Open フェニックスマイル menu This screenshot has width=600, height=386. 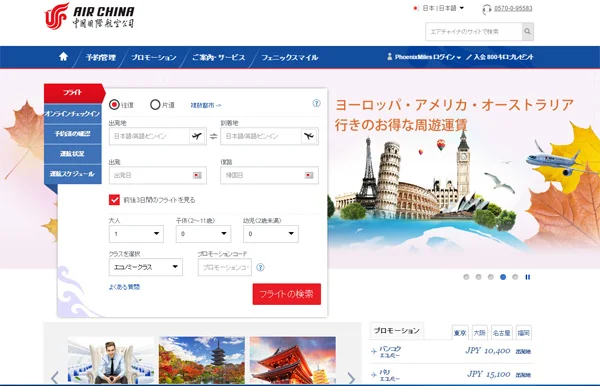[x=290, y=57]
